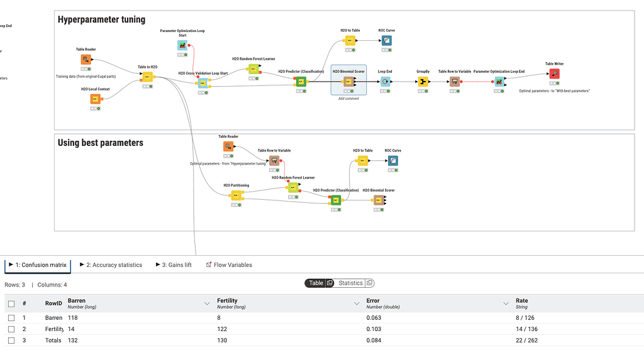This screenshot has width=644, height=355.
Task: Open the Gains lift tab
Action: click(174, 265)
